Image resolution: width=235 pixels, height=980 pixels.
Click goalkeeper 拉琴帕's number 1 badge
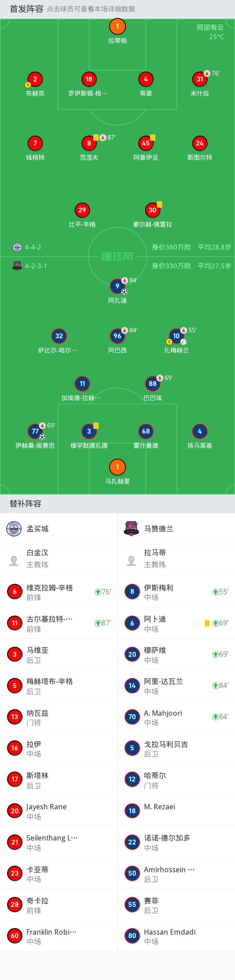[x=117, y=27]
